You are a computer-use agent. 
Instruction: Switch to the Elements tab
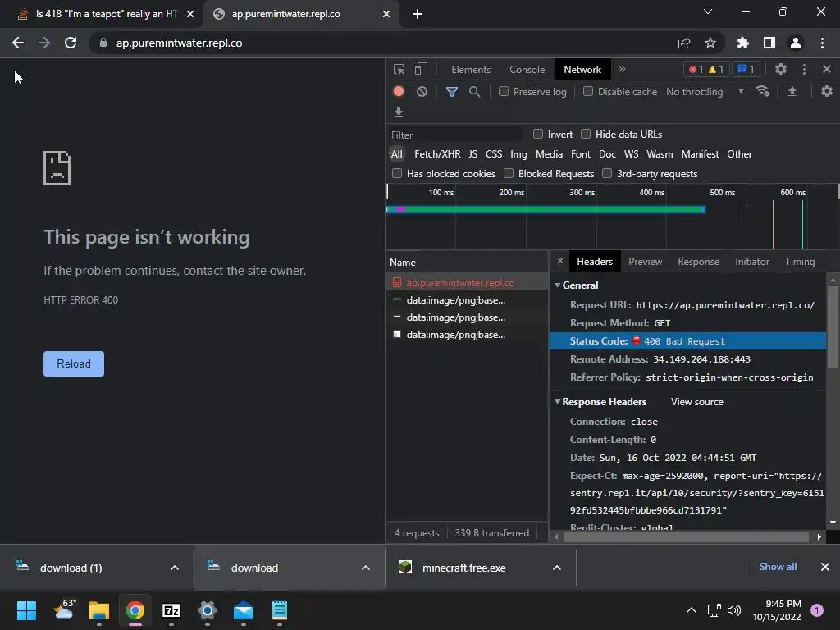(x=471, y=70)
